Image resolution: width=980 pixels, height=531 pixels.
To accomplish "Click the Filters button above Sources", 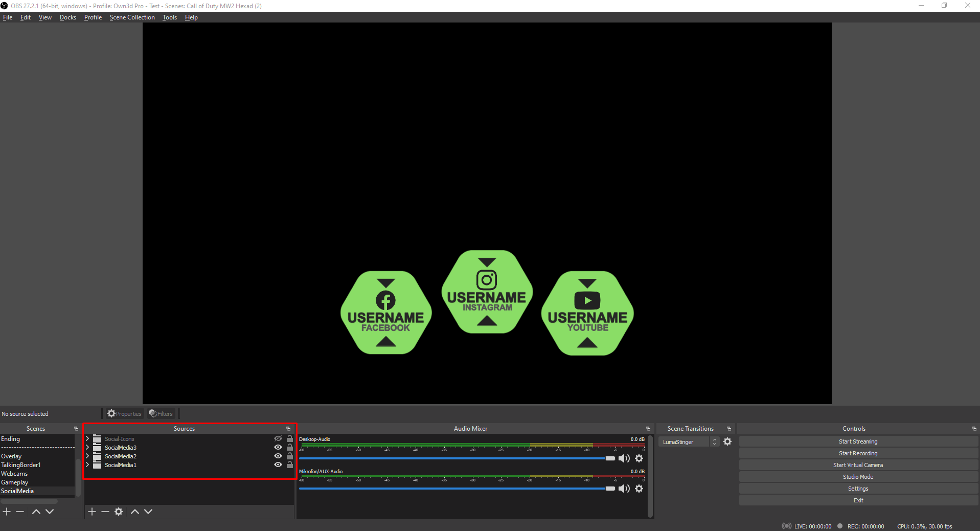I will [161, 414].
